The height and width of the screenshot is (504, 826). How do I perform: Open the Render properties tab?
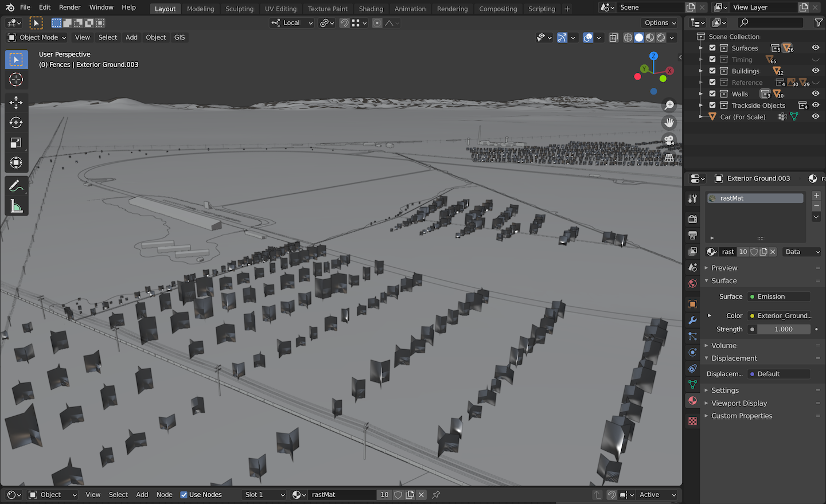pyautogui.click(x=692, y=219)
